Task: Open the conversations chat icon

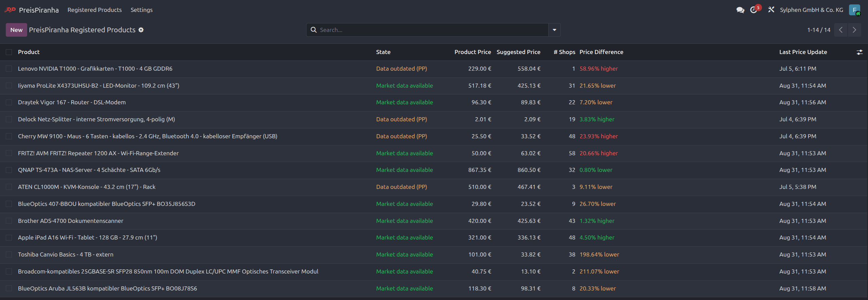Action: pyautogui.click(x=740, y=10)
